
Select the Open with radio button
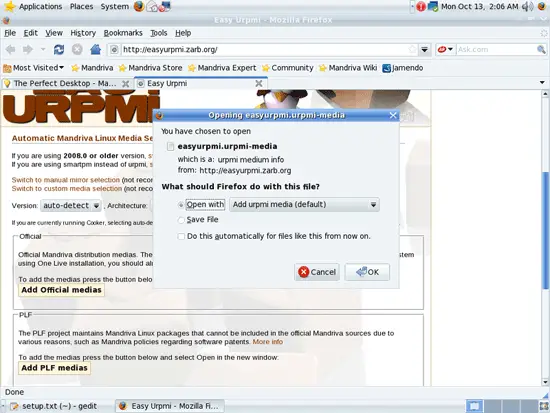181,205
